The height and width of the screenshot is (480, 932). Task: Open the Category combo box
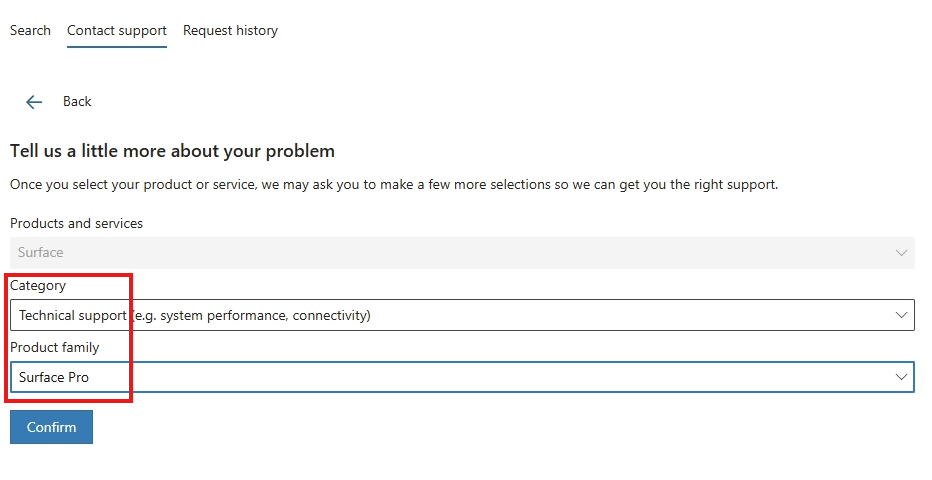coord(462,315)
